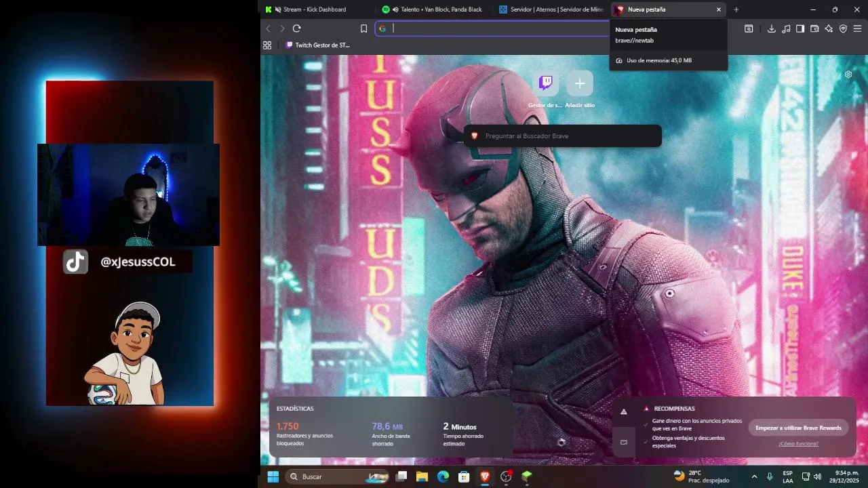Open the tab search icon in toolbar

(x=749, y=28)
